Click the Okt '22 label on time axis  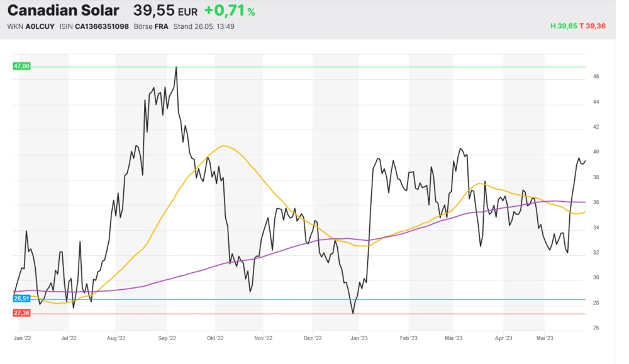[x=214, y=338]
